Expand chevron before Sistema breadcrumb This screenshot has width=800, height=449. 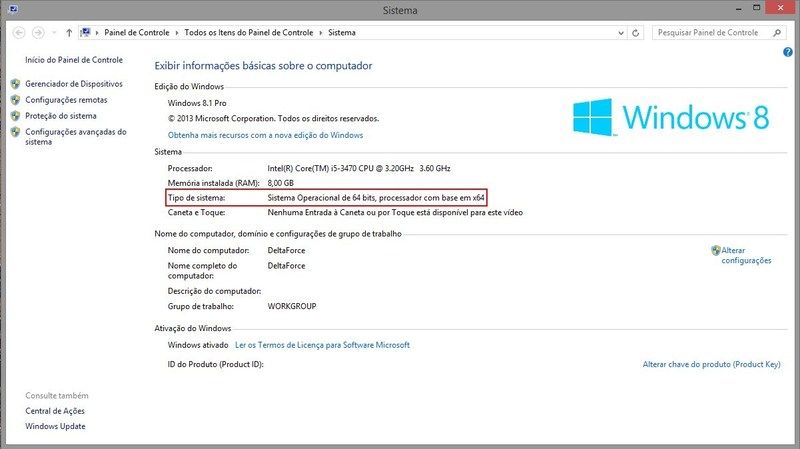[x=321, y=33]
